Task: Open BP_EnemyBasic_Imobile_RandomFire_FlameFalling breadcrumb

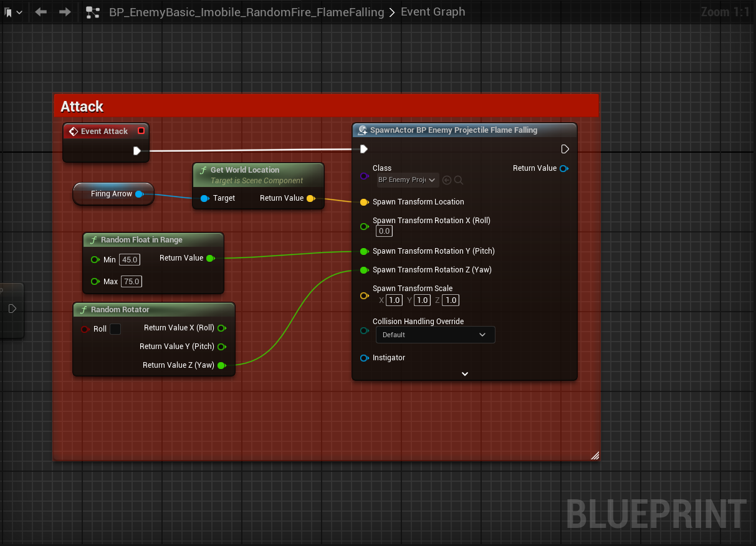Action: pos(246,12)
